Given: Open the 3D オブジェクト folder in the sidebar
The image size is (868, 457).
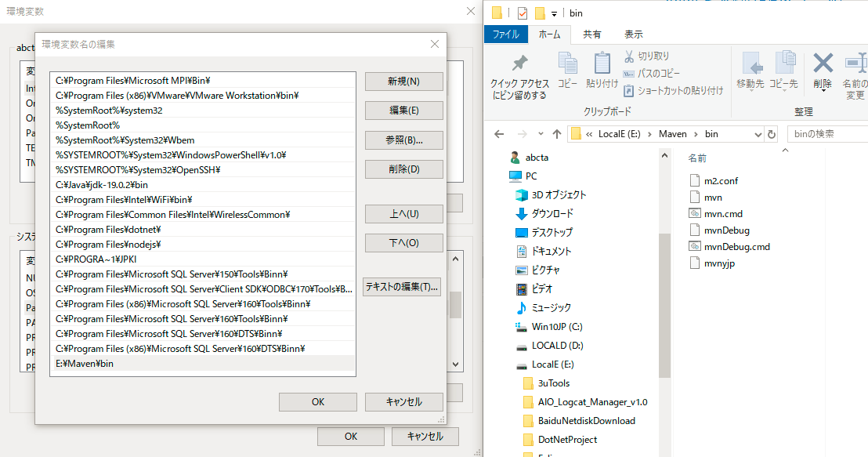Looking at the screenshot, I should (x=551, y=195).
